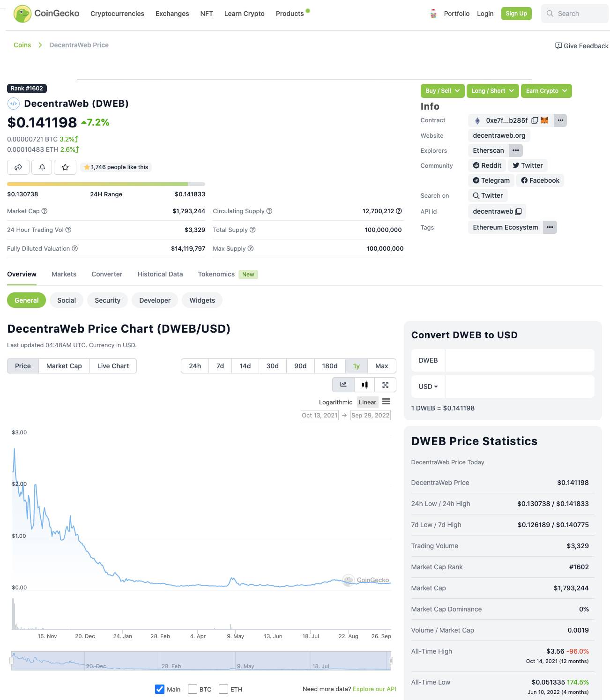Copy the decentraweb API id
Screen dimensions: 610x700
pyautogui.click(x=518, y=212)
